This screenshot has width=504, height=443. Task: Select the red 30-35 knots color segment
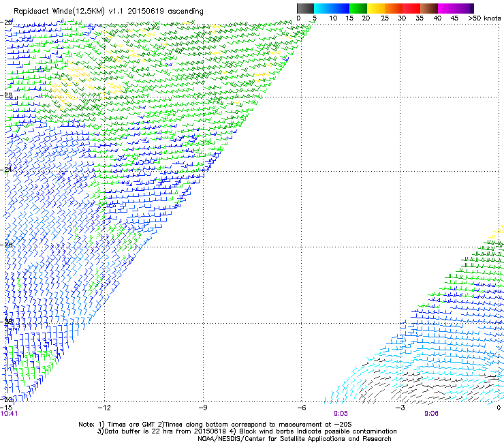411,8
